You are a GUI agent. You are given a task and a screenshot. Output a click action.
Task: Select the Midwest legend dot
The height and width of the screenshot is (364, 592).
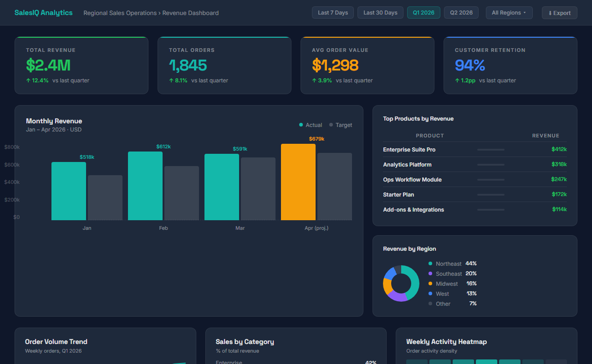tap(430, 283)
